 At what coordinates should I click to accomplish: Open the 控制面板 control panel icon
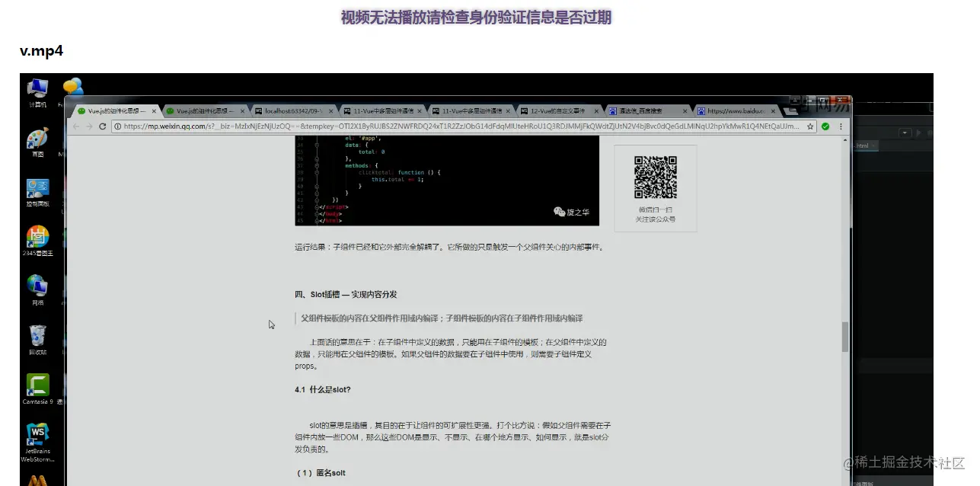click(37, 193)
